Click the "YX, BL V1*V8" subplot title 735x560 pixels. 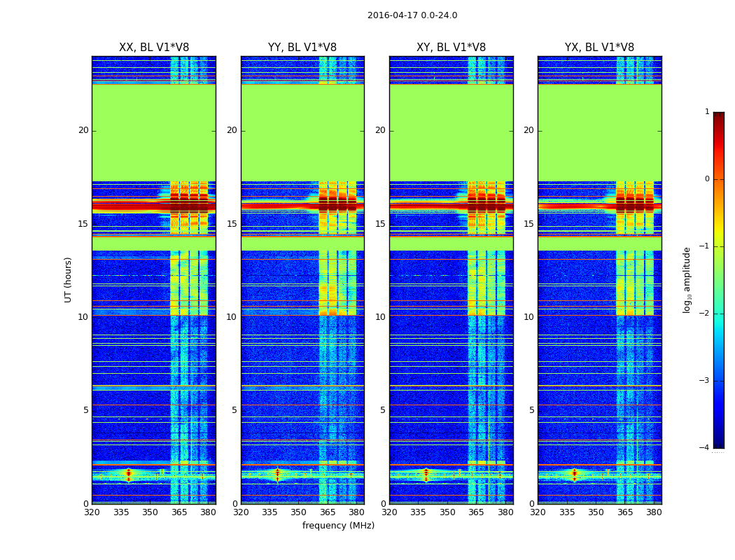tap(599, 48)
